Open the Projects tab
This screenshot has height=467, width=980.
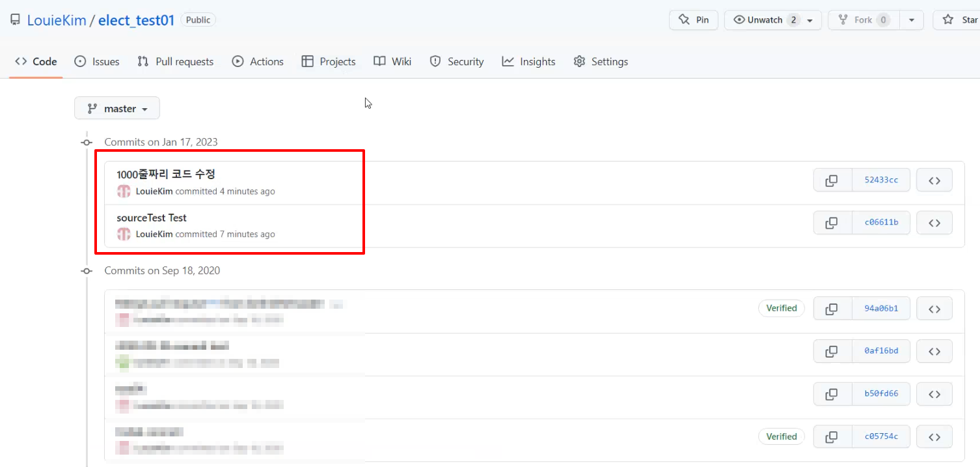tap(329, 62)
